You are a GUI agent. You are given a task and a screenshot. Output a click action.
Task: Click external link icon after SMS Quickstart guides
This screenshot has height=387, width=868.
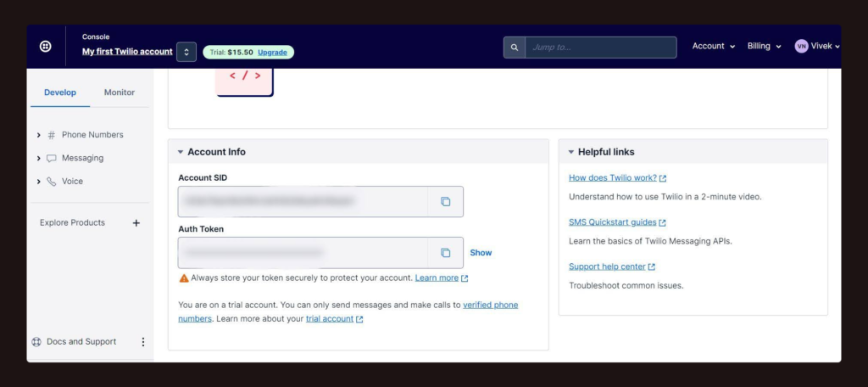pos(662,223)
